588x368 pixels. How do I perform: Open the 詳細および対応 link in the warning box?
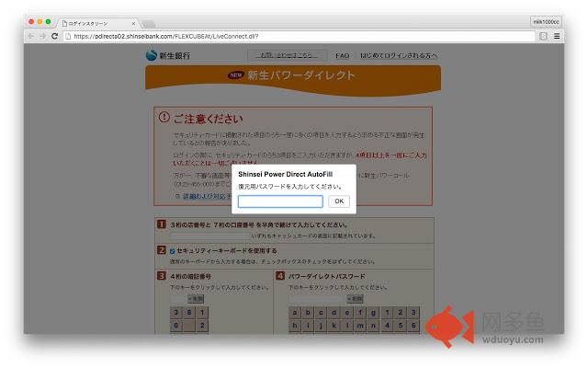(208, 196)
